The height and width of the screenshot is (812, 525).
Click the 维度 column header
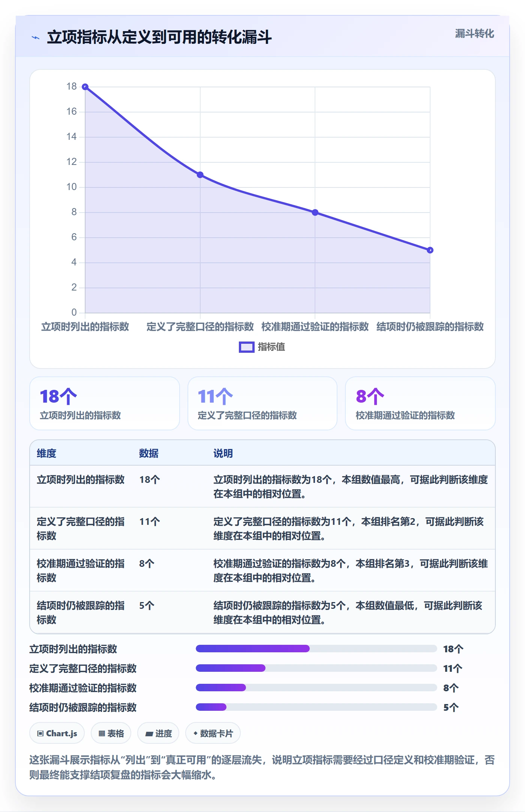[46, 453]
